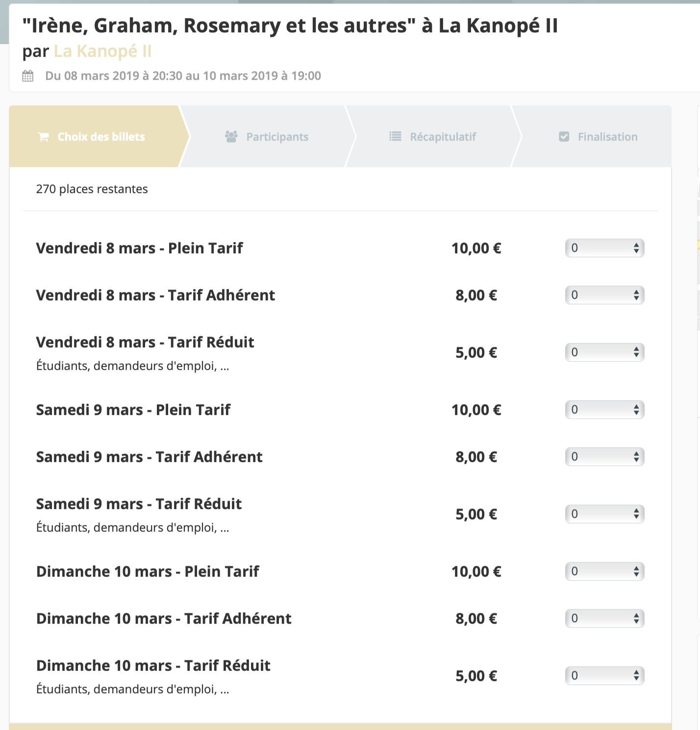700x730 pixels.
Task: Click the Finalisation checkmark icon
Action: (564, 137)
